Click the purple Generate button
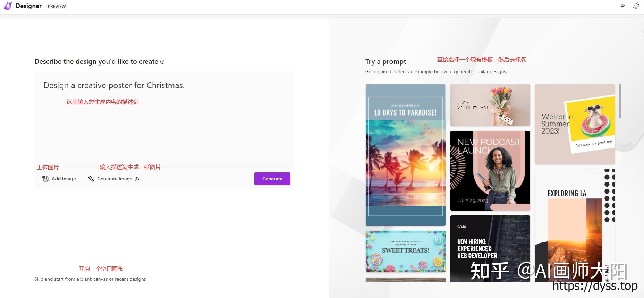Viewport: 644px width, 298px height. 272,179
